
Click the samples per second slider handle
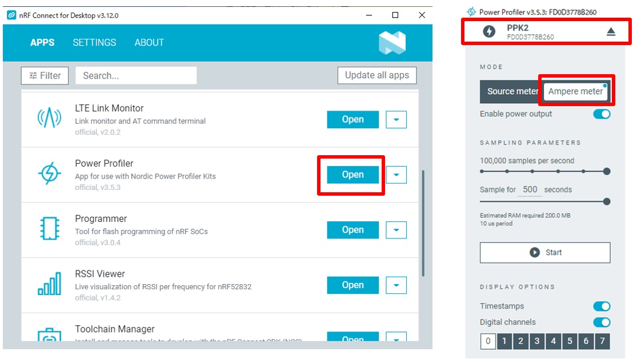[x=607, y=171]
